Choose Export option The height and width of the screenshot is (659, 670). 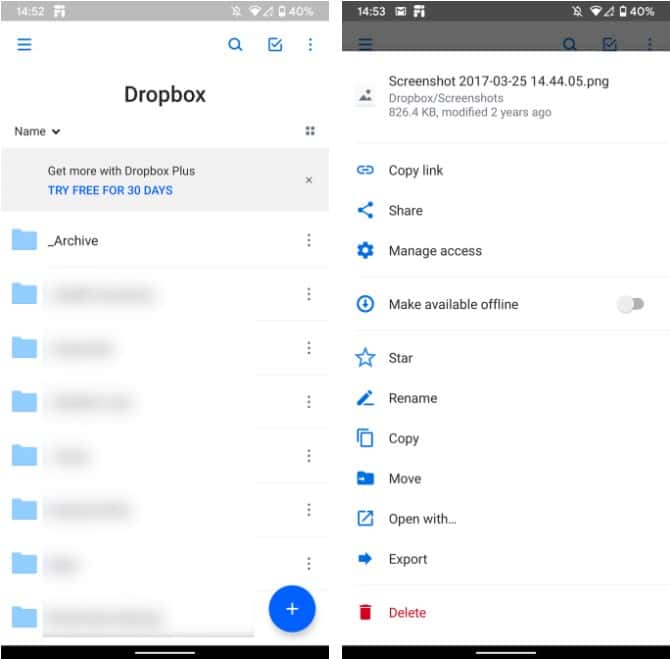tap(506, 559)
